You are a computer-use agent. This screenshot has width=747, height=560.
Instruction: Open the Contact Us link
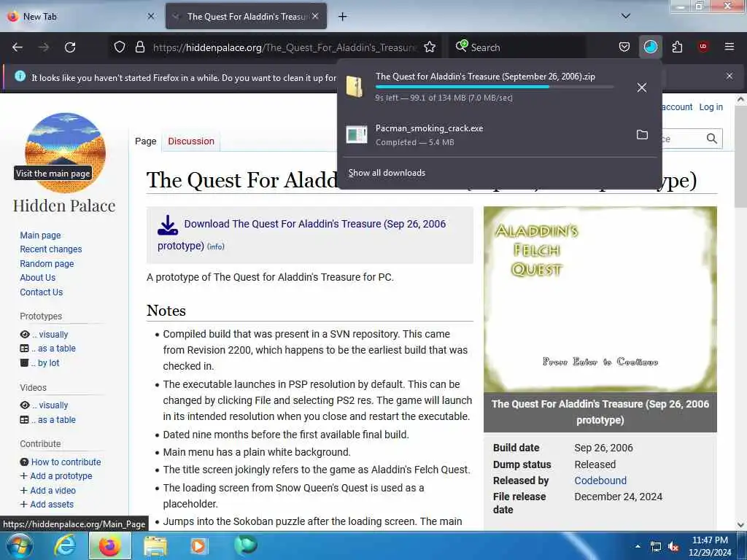[x=42, y=292]
